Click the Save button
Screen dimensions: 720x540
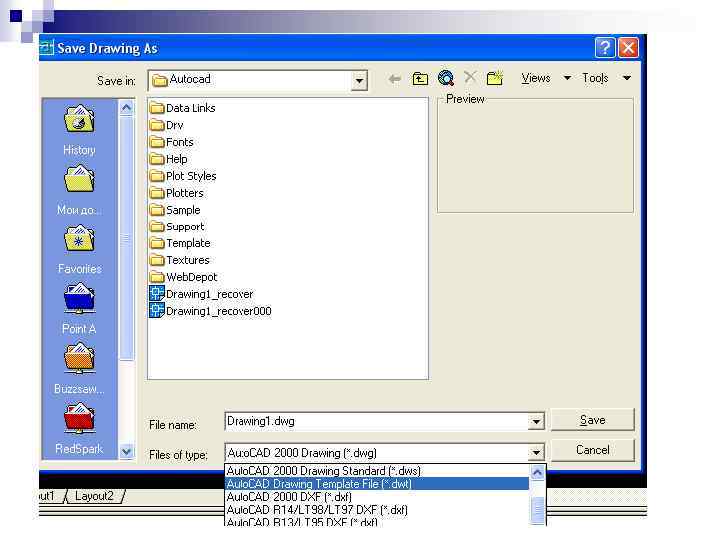click(593, 420)
